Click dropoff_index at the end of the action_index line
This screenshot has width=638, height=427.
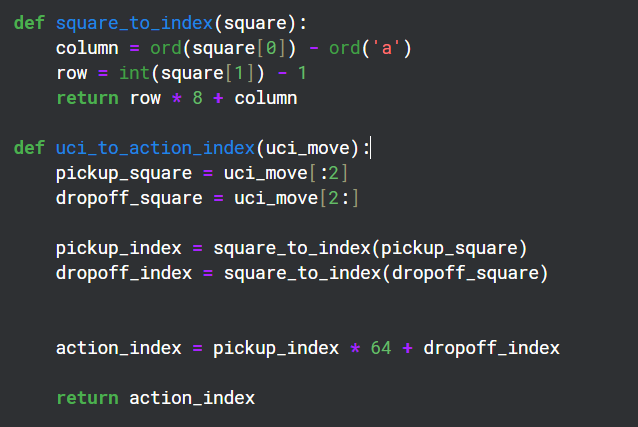point(491,348)
